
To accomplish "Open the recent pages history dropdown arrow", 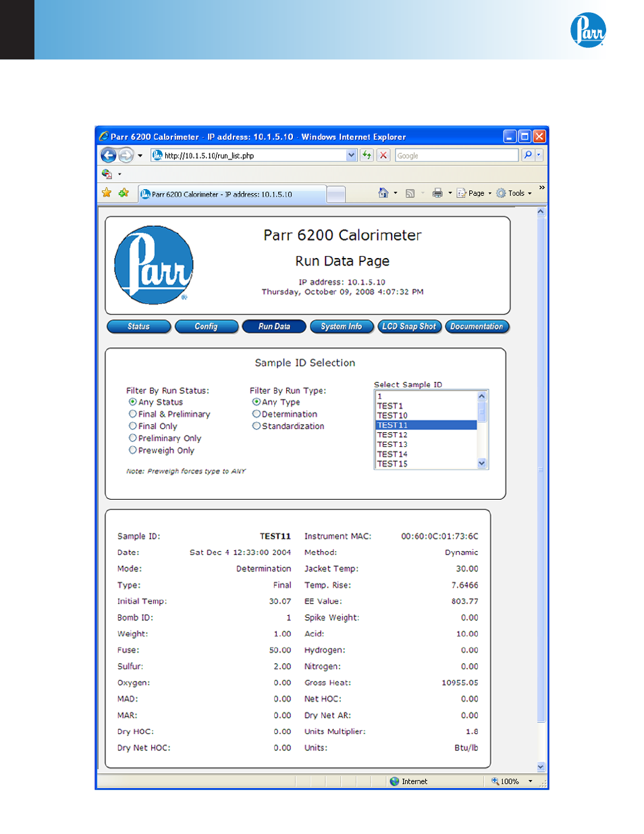I will [140, 155].
